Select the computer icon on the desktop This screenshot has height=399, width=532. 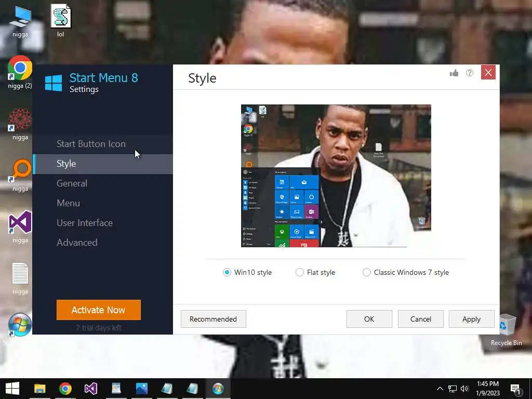[20, 21]
